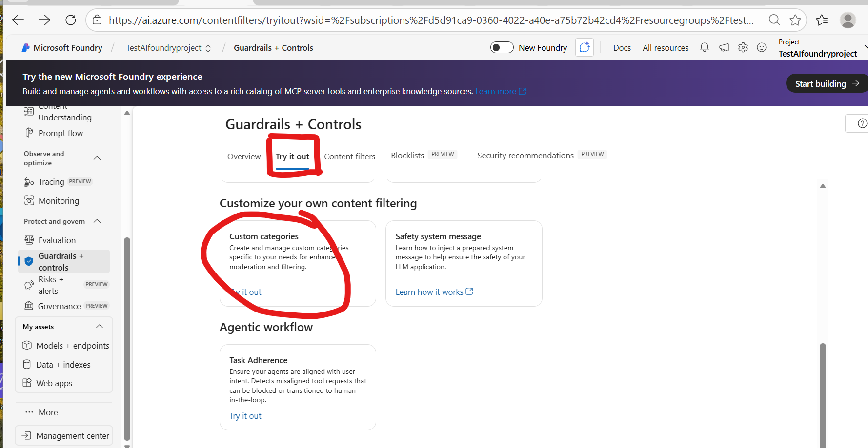Click the Management center arrow icon
The width and height of the screenshot is (868, 448).
click(27, 435)
